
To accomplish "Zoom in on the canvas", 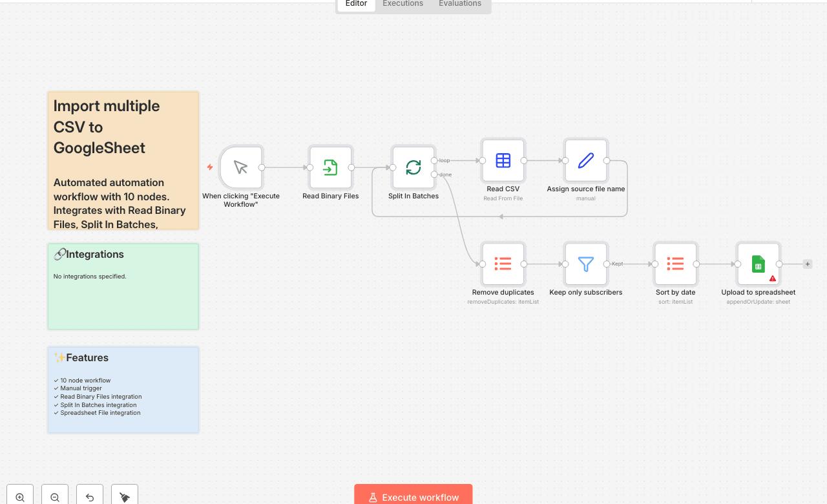I will tap(20, 497).
